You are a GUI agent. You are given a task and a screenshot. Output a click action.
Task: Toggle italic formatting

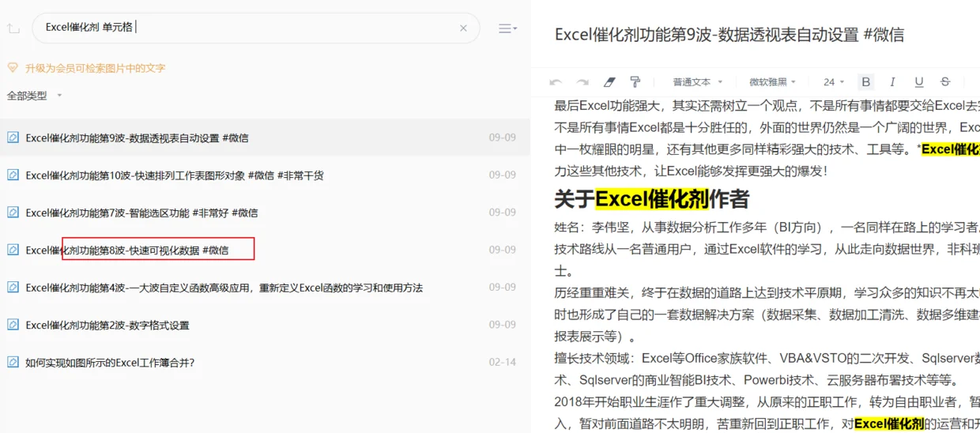click(892, 82)
